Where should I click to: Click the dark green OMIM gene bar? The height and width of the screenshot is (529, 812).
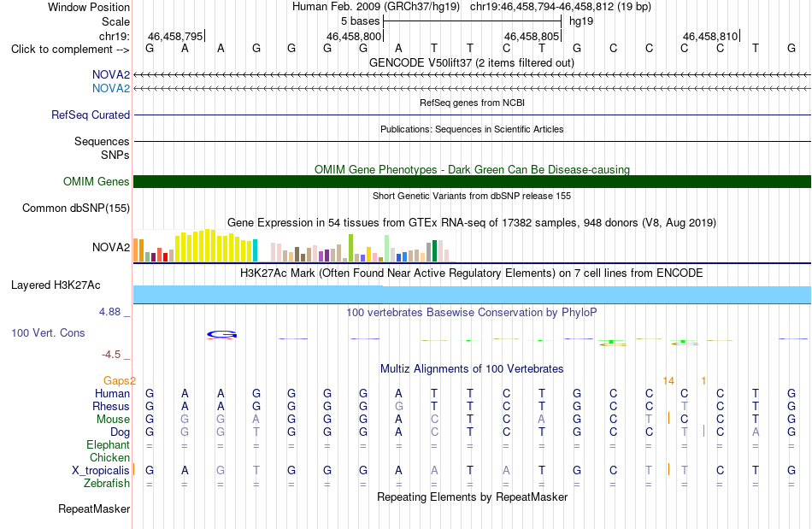pyautogui.click(x=473, y=182)
